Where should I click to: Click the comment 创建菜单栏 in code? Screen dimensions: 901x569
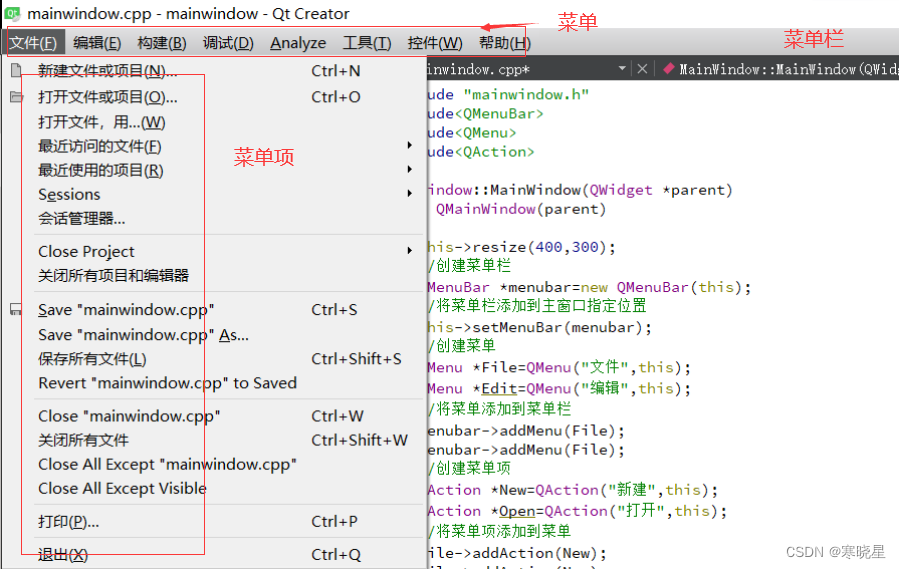(473, 266)
